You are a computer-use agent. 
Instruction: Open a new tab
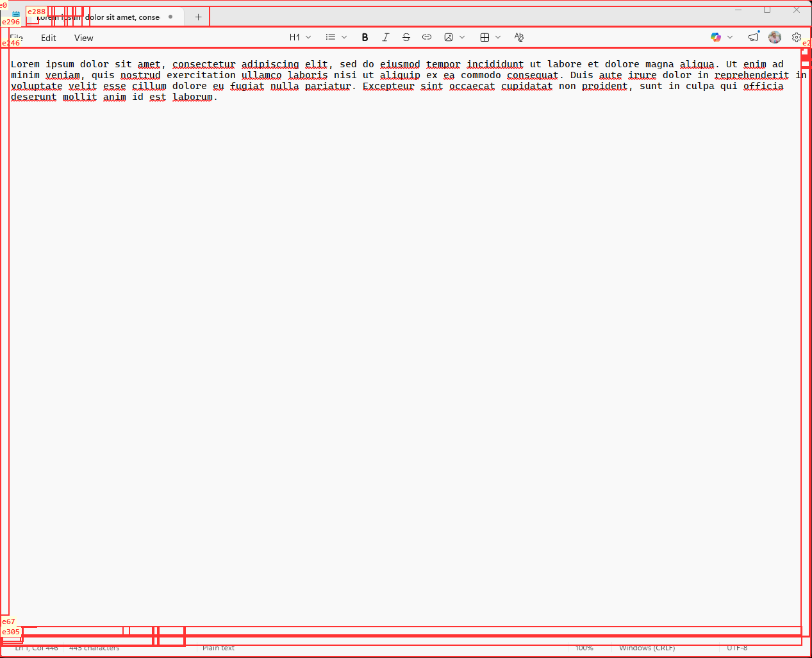(x=198, y=17)
